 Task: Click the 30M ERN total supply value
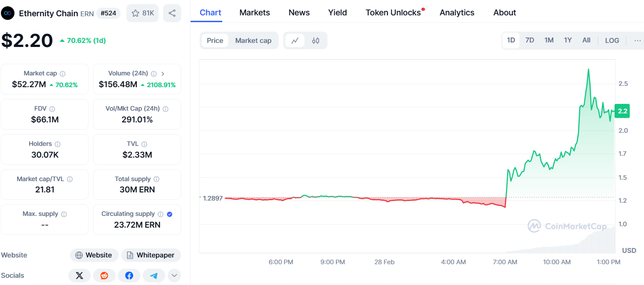[137, 190]
